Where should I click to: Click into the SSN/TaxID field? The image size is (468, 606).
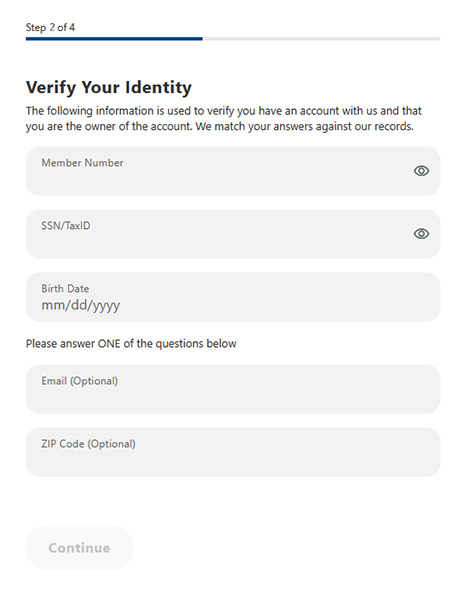(x=233, y=234)
